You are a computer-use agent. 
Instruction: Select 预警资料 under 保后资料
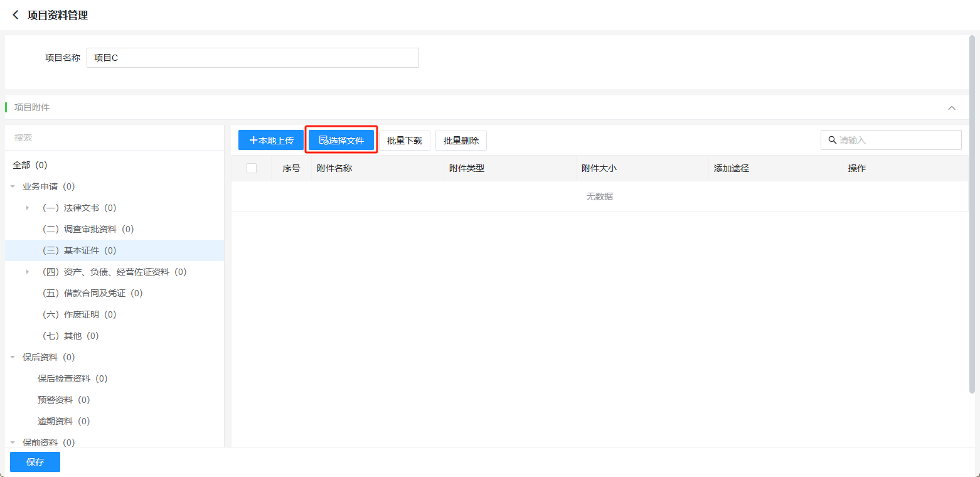point(63,400)
